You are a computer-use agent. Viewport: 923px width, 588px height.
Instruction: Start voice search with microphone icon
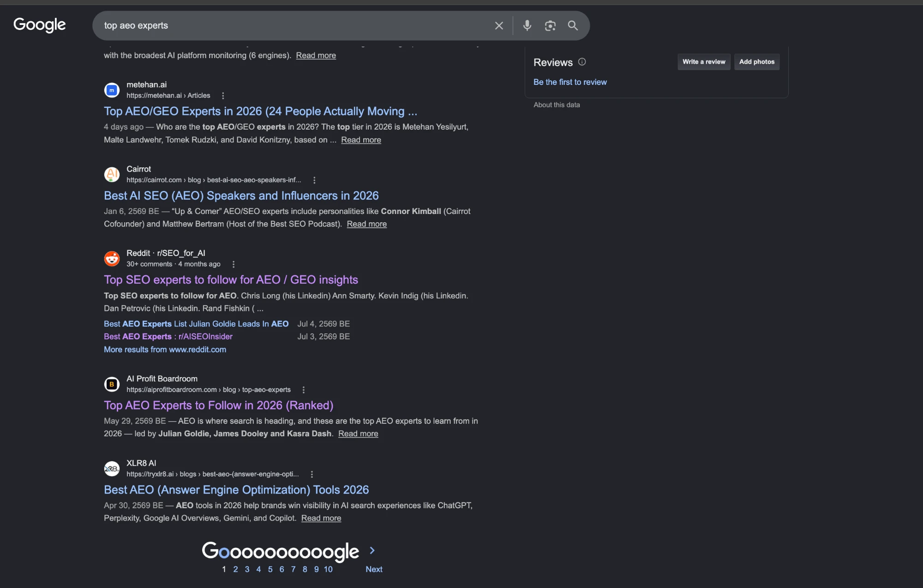coord(527,25)
